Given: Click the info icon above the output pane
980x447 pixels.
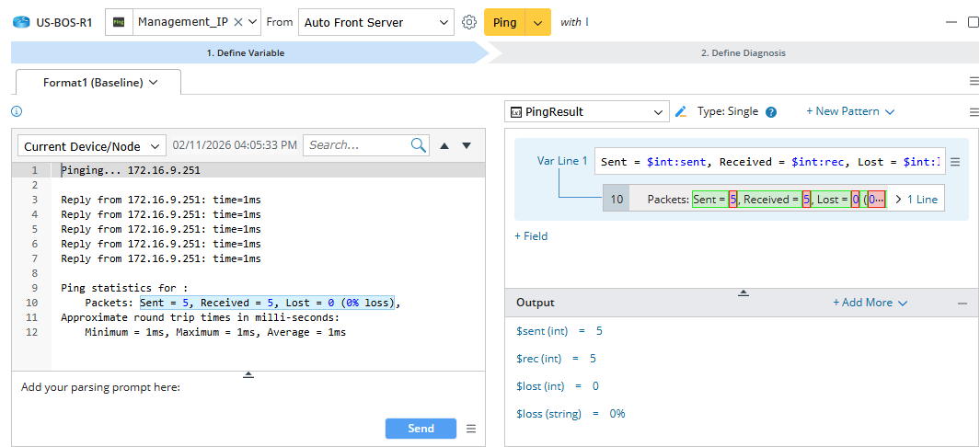Looking at the screenshot, I should pos(17,111).
